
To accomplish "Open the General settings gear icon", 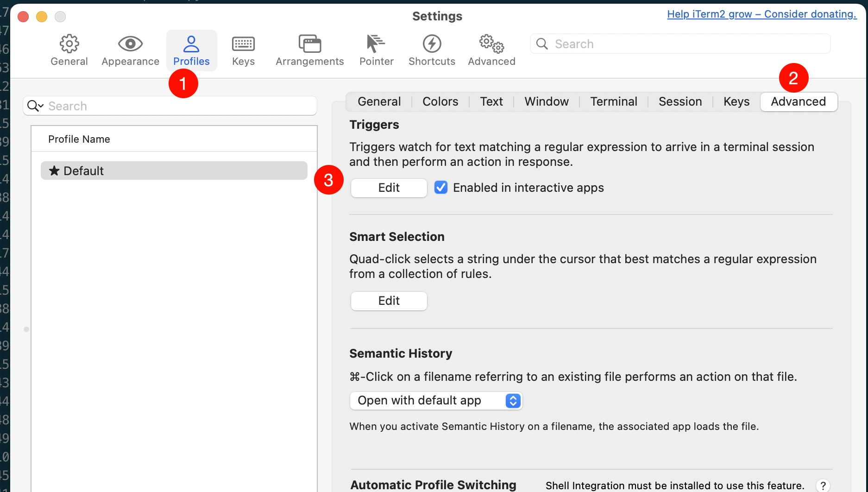I will 69,44.
